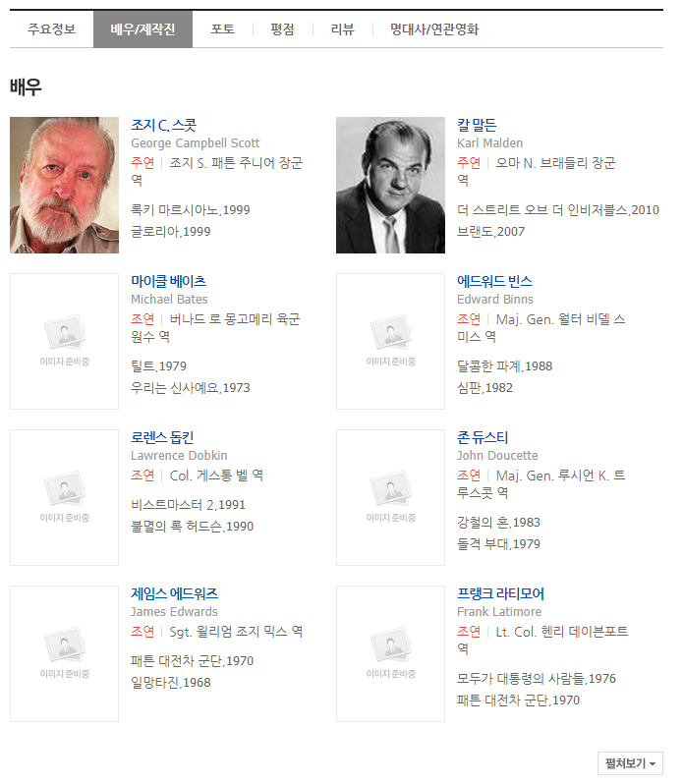Open the 칼 말든 actor link
683x784 pixels.
477,125
